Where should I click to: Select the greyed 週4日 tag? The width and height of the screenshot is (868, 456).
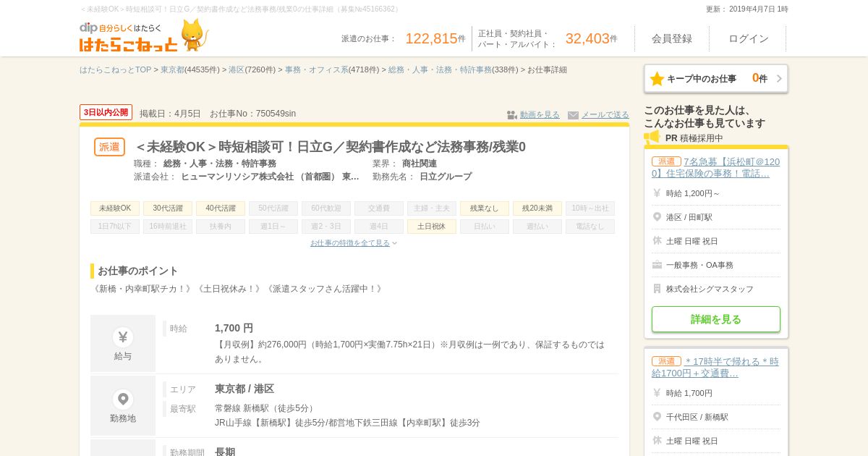coord(379,227)
